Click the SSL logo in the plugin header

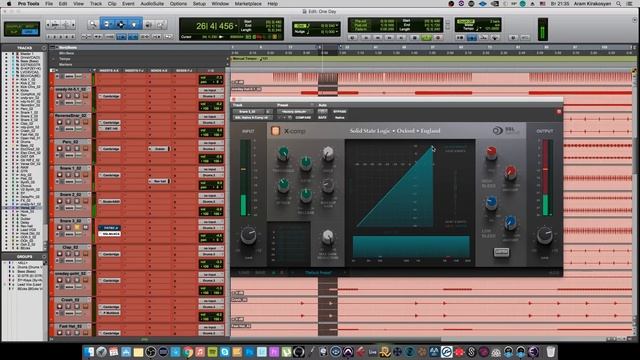506,131
